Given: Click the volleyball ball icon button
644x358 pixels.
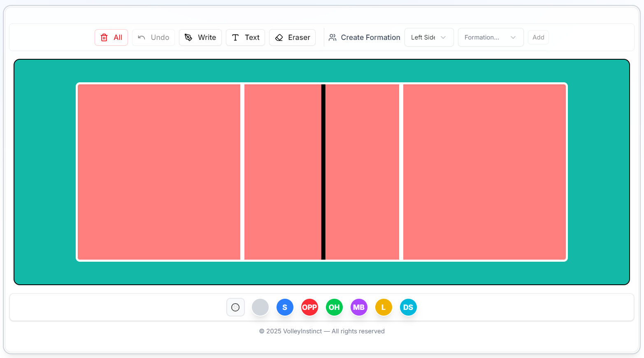Looking at the screenshot, I should (x=235, y=307).
